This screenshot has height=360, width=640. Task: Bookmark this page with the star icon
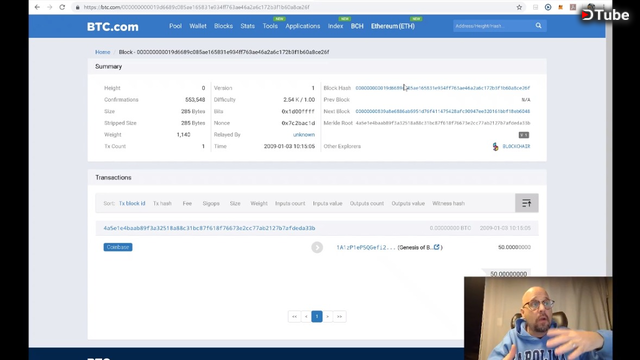pos(519,7)
